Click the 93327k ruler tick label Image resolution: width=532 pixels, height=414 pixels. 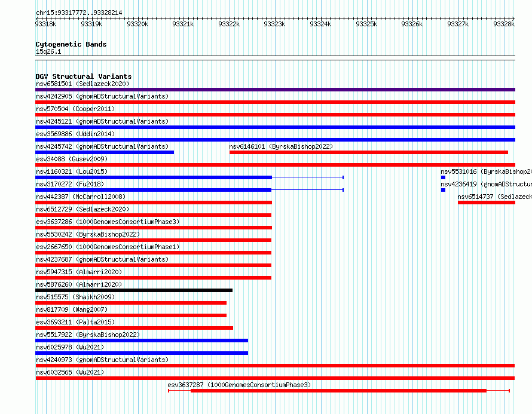click(458, 24)
